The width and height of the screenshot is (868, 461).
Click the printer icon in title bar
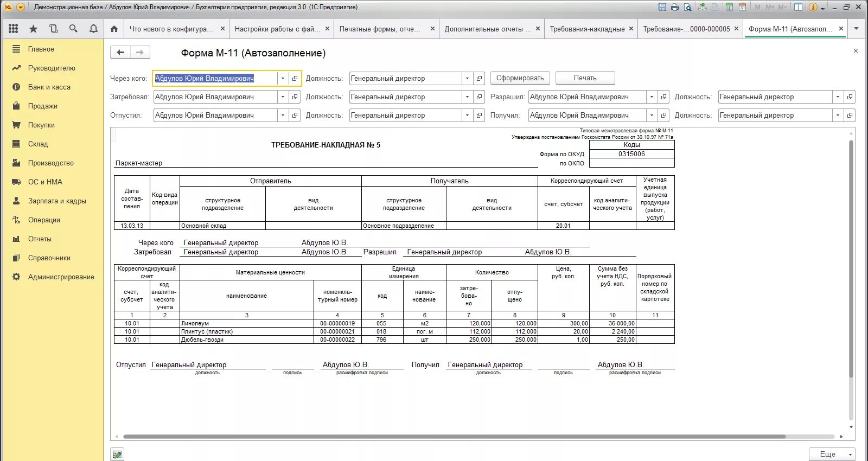click(x=675, y=7)
